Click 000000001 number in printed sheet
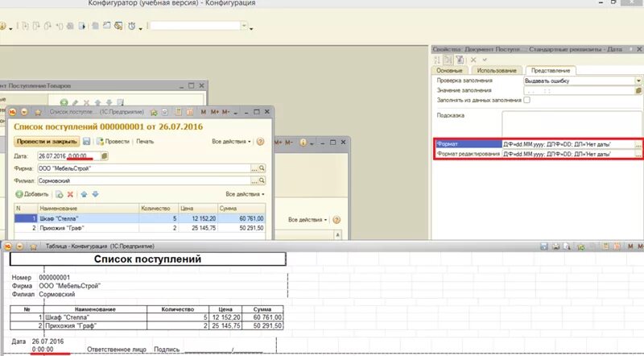Screen dimensions: 644x356 pos(54,278)
